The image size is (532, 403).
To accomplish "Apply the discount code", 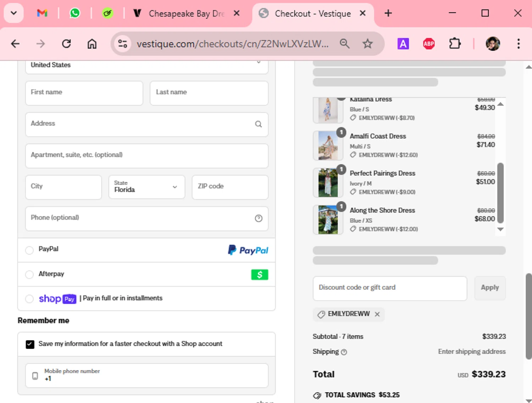I will [x=490, y=288].
